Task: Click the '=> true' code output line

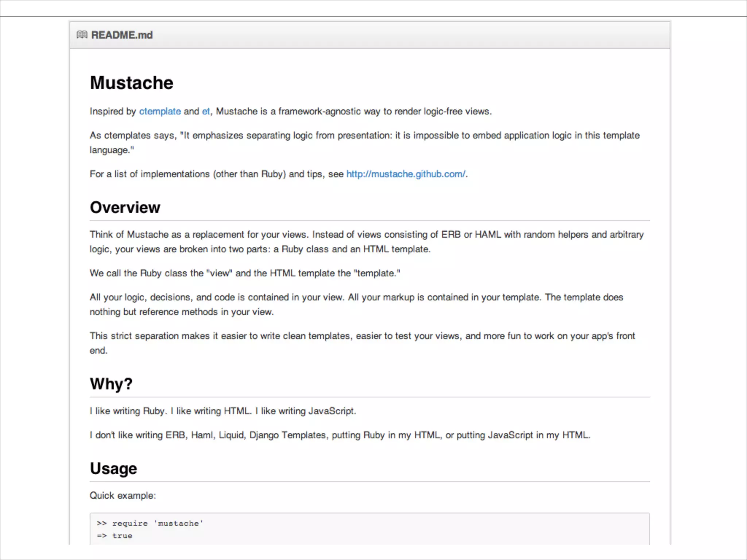Action: (115, 536)
